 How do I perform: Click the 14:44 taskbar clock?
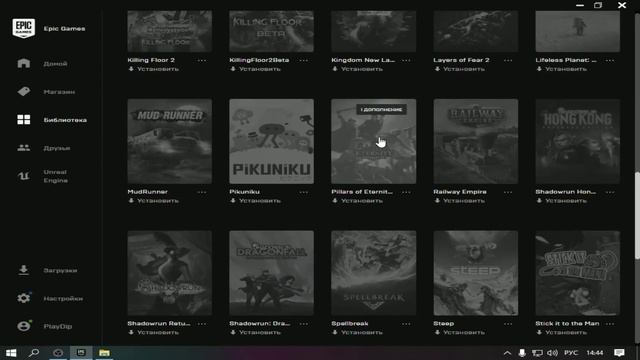point(595,353)
